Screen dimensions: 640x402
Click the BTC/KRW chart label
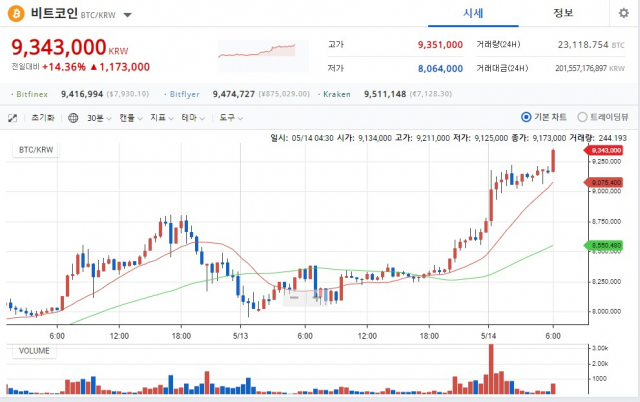pos(36,150)
